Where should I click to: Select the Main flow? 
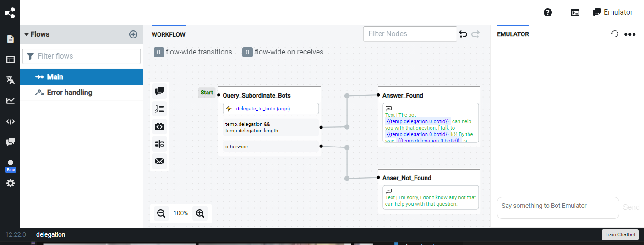[55, 77]
